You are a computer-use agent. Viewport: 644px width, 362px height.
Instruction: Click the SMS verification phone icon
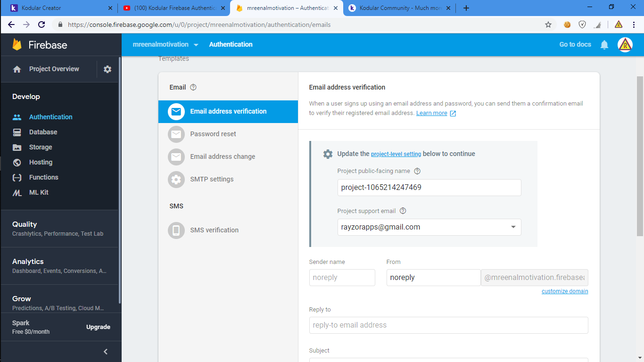coord(176,230)
